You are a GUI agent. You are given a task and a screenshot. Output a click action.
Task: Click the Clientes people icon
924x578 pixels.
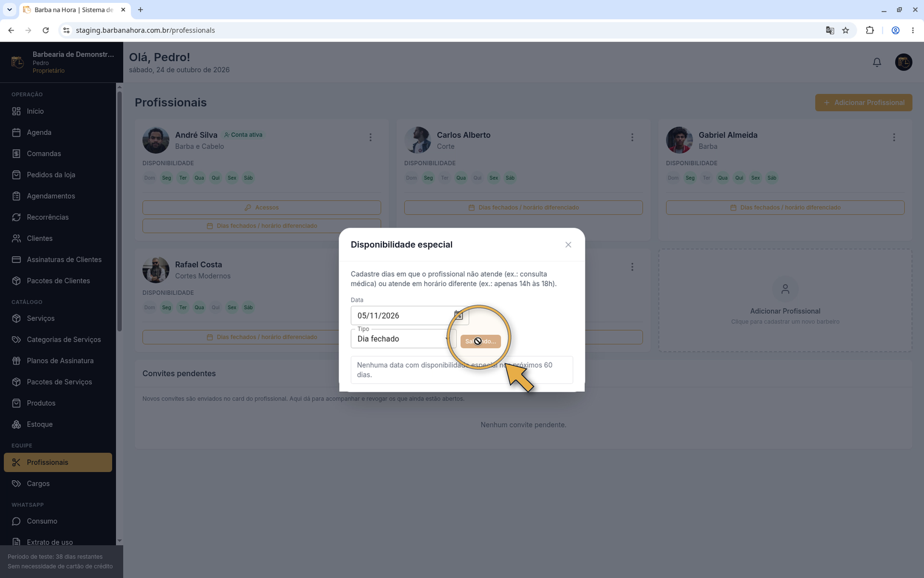[16, 238]
